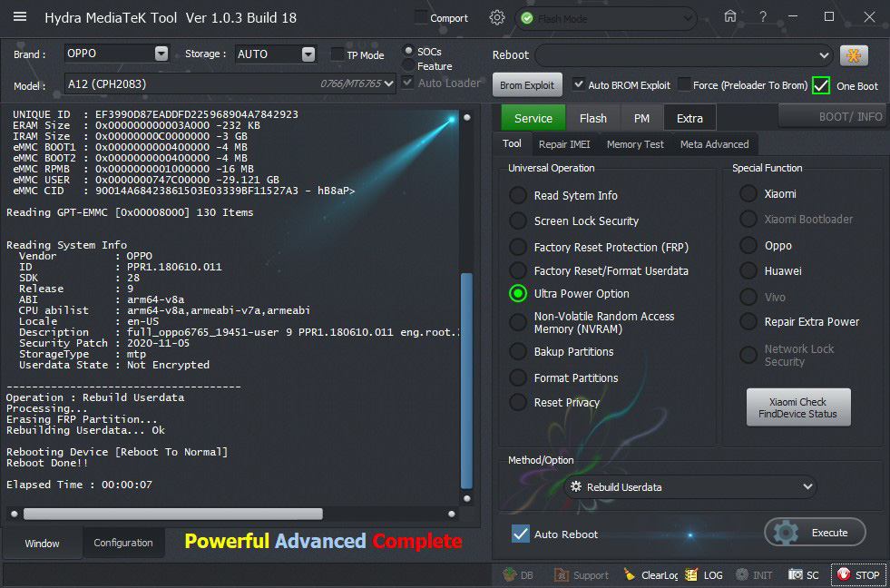Uncheck Auto Reboot
The width and height of the screenshot is (890, 588).
coord(520,534)
